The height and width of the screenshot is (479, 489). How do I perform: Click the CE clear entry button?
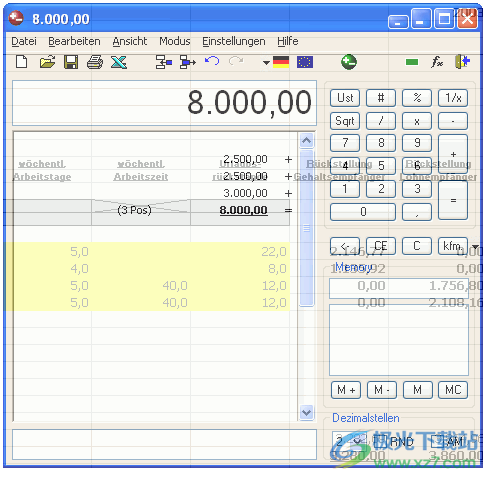(x=381, y=246)
